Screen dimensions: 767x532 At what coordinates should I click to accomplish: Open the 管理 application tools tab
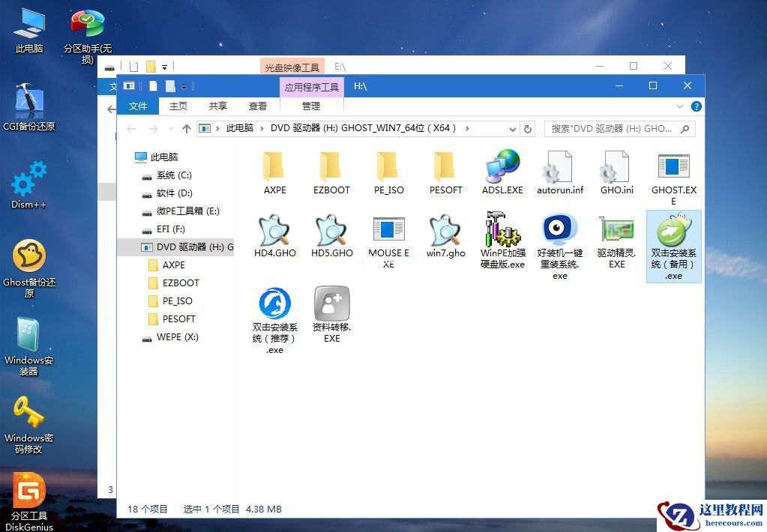[x=310, y=106]
